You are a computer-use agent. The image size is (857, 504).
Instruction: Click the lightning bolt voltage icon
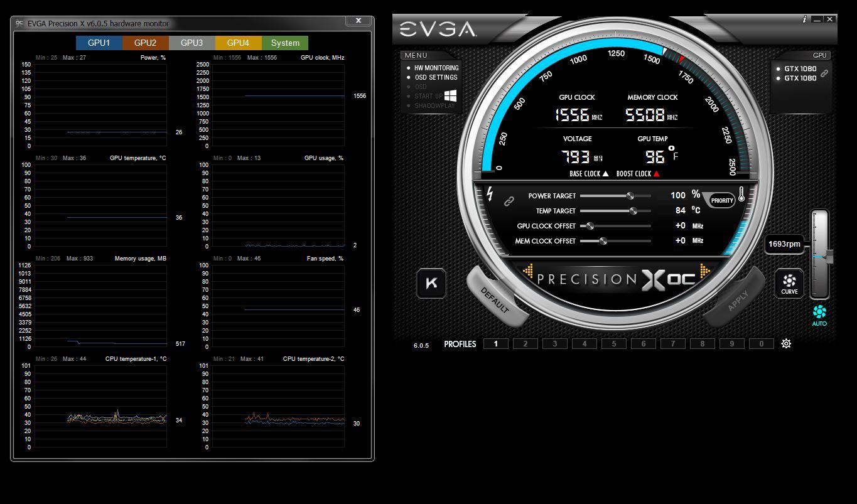[x=490, y=194]
